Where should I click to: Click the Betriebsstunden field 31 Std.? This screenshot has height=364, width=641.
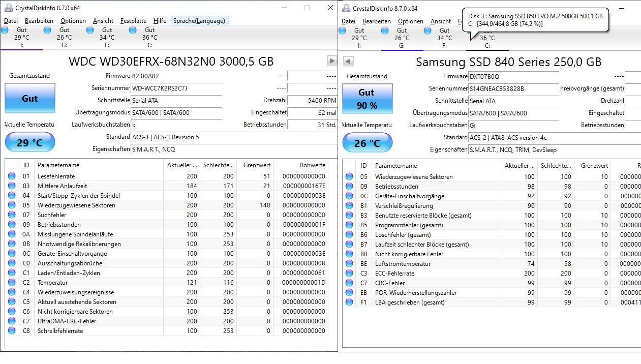pos(312,125)
